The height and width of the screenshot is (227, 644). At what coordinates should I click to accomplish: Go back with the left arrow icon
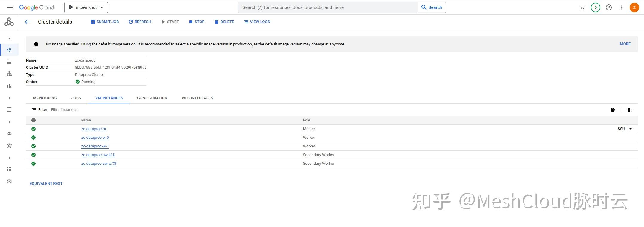click(x=27, y=22)
